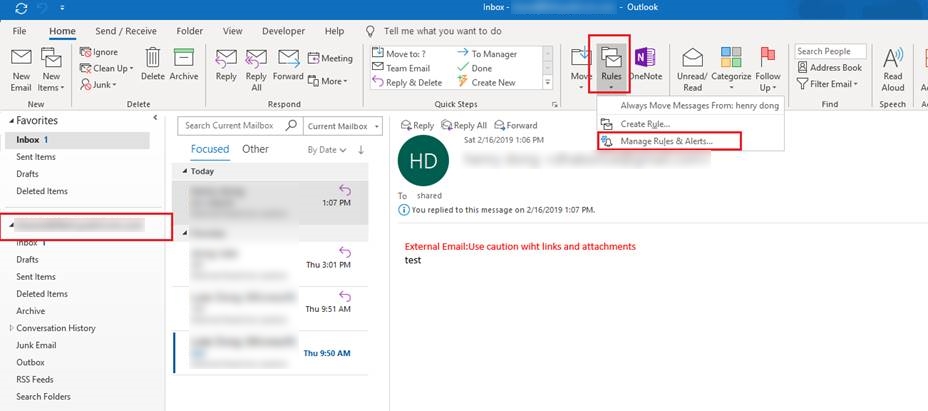Viewport: 928px width, 411px height.
Task: Collapse the Favorites section
Action: [11, 121]
